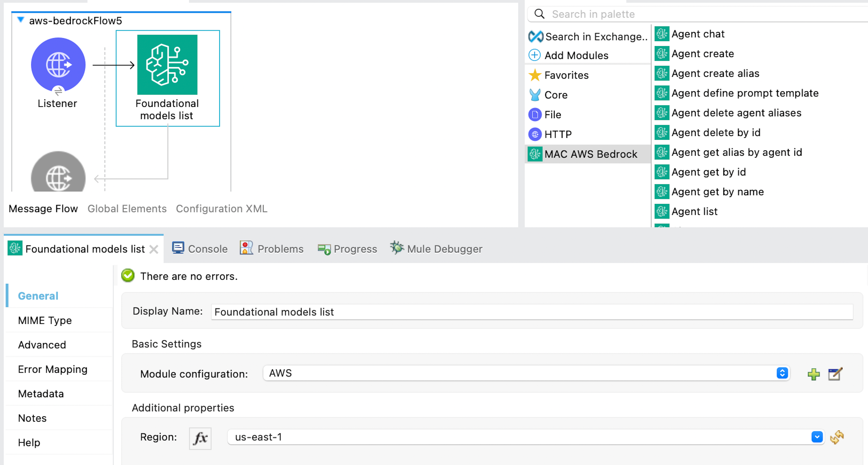Switch to the Configuration XML tab
This screenshot has width=868, height=465.
tap(222, 209)
